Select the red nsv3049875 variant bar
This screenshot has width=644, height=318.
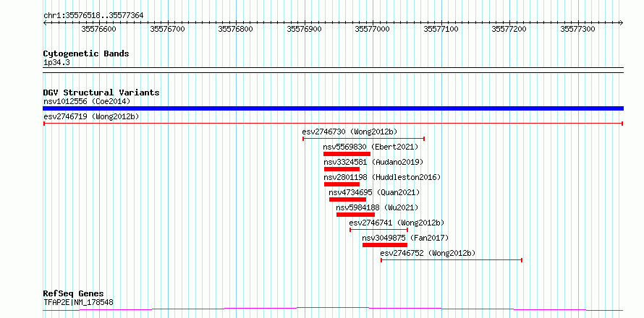tap(385, 245)
